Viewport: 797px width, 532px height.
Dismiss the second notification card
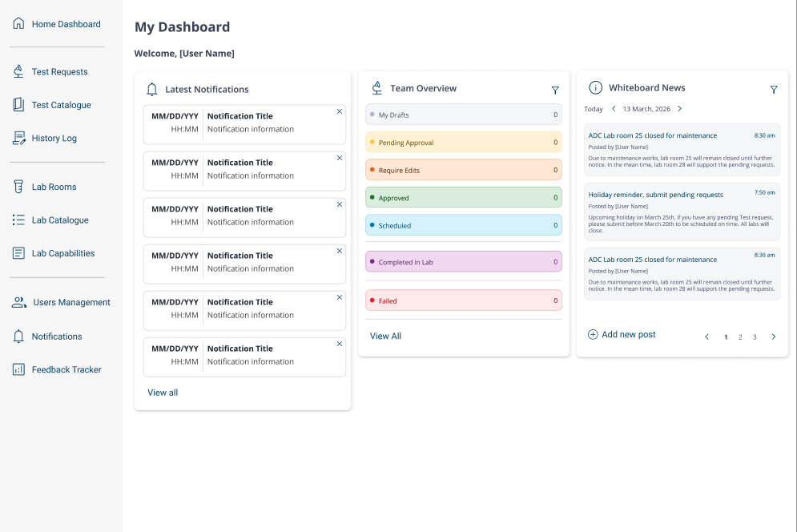pos(340,158)
